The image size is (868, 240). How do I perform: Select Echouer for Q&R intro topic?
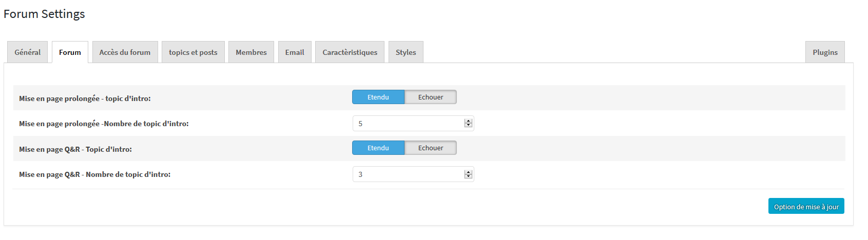tap(431, 148)
